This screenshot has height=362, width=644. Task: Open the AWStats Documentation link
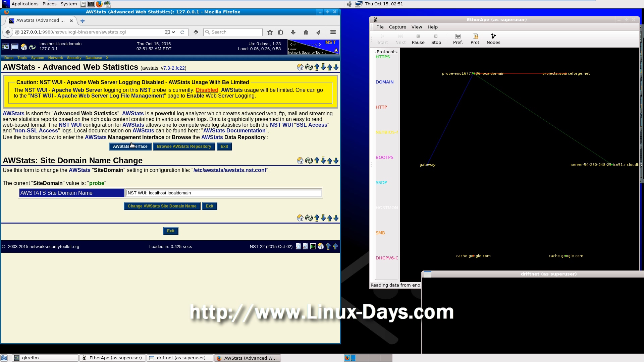coord(234,131)
